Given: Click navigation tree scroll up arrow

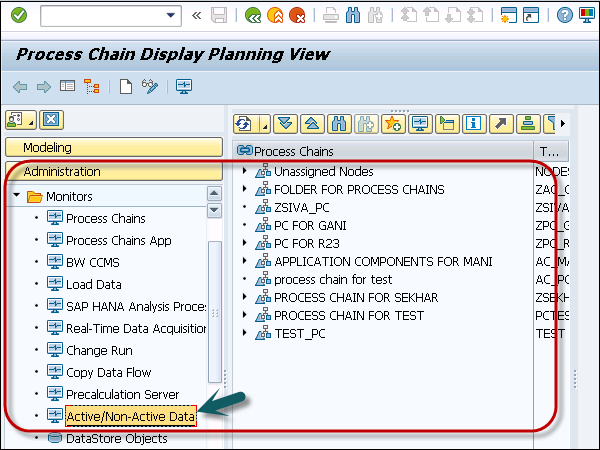Looking at the screenshot, I should tap(214, 193).
